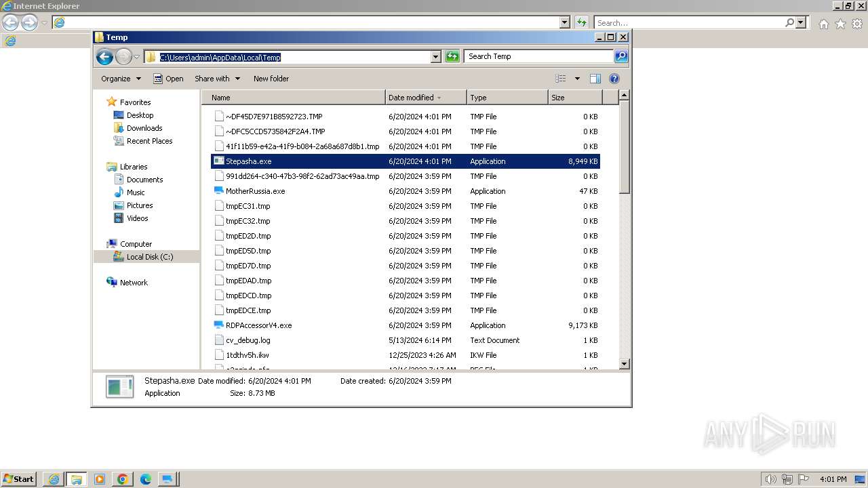The width and height of the screenshot is (868, 488).
Task: Change view with the views icon
Action: pyautogui.click(x=561, y=79)
